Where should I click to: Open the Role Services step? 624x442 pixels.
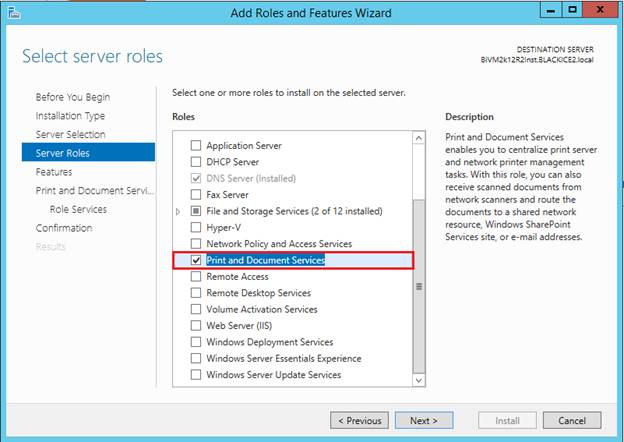(78, 209)
